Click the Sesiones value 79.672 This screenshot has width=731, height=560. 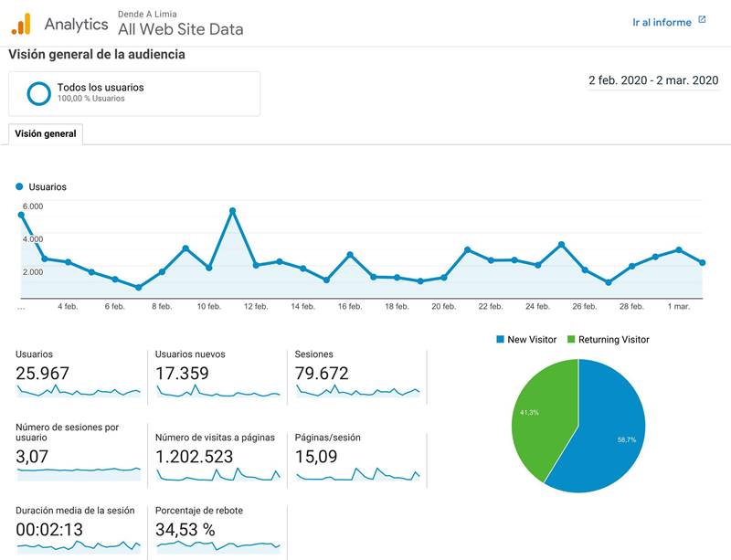point(322,374)
